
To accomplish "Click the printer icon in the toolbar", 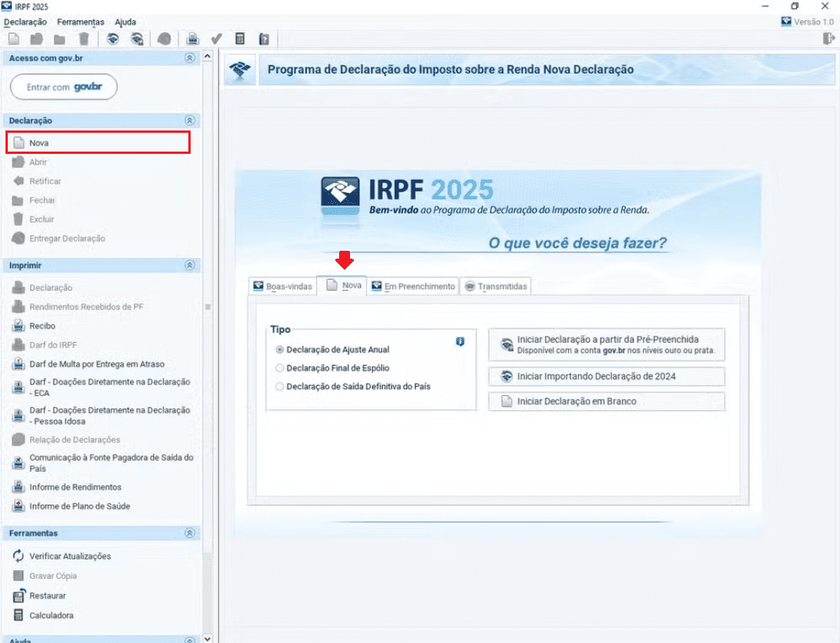I will (191, 39).
